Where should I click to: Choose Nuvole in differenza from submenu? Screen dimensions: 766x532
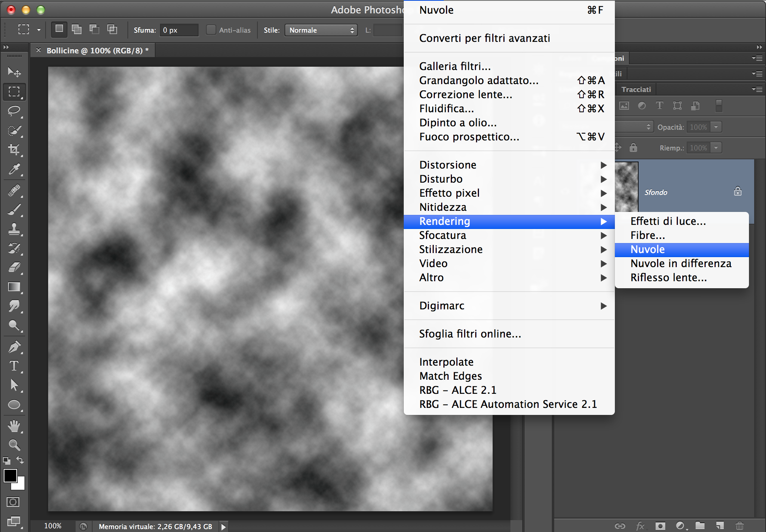coord(681,263)
